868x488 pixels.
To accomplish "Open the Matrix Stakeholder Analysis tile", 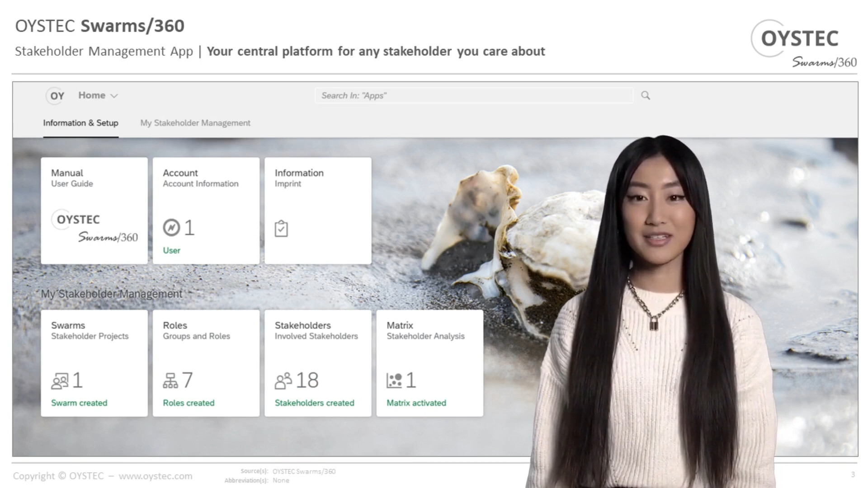I will click(x=429, y=363).
